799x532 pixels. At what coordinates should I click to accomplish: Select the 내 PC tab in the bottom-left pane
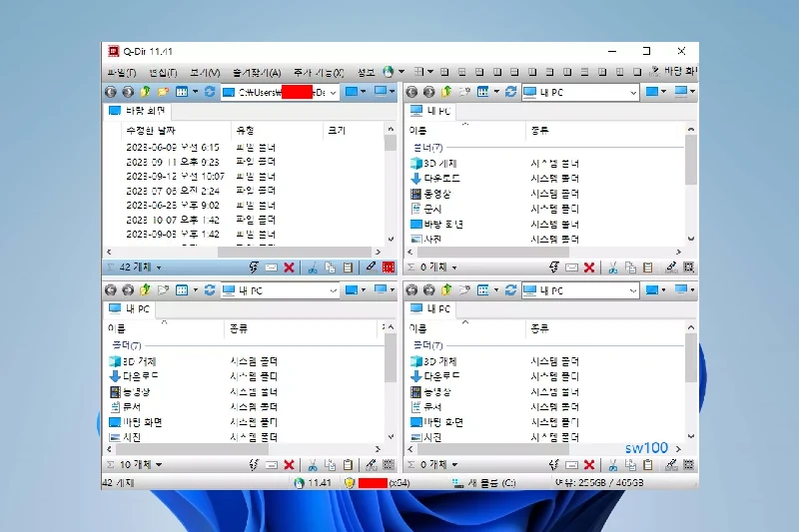130,308
